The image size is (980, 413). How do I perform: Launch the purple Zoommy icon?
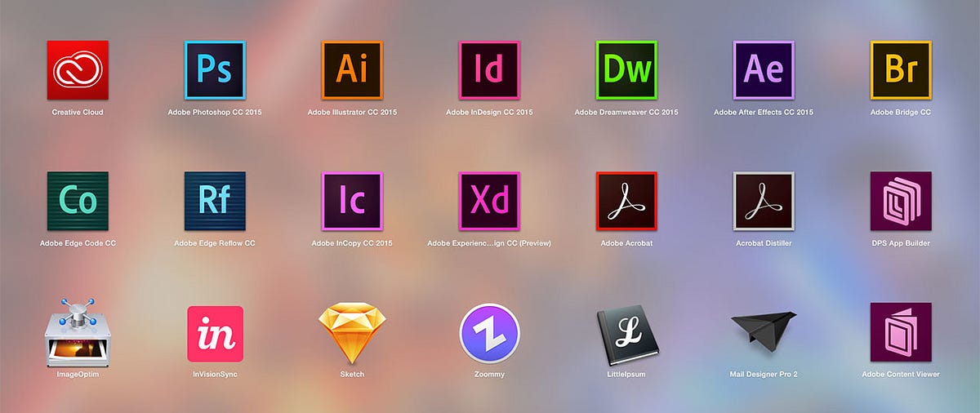489,333
